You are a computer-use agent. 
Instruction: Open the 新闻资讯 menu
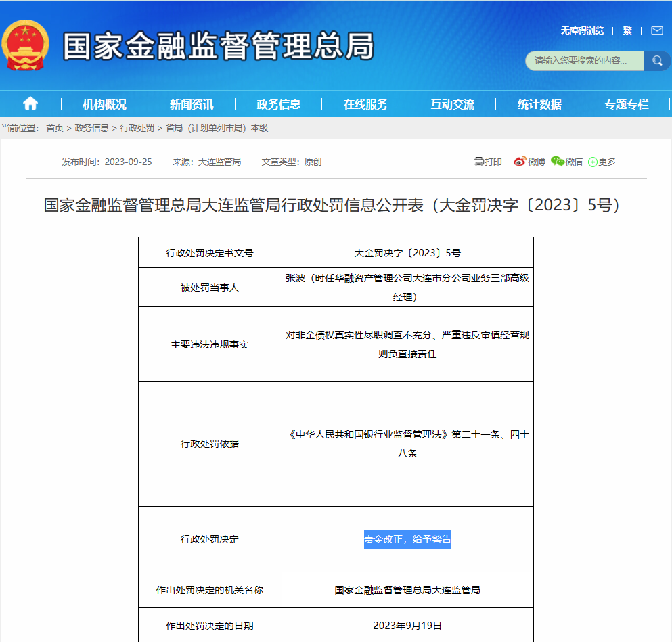point(192,104)
